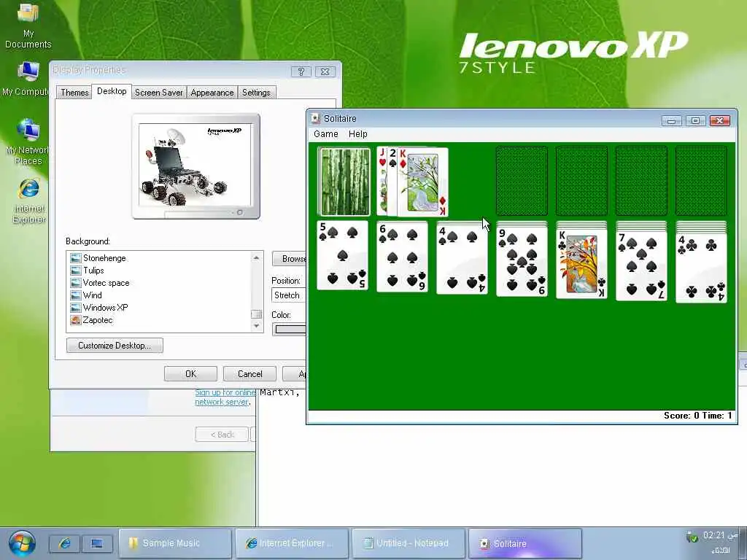Choose Tulips background in list

[x=93, y=271]
